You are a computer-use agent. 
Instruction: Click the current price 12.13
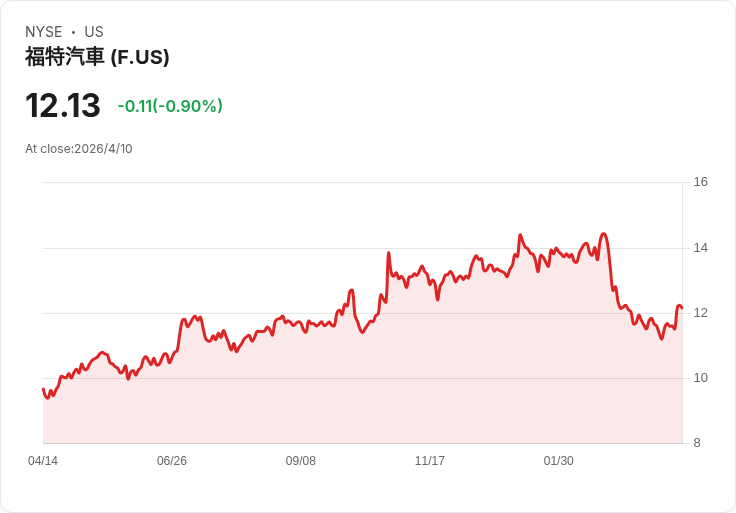tap(63, 106)
